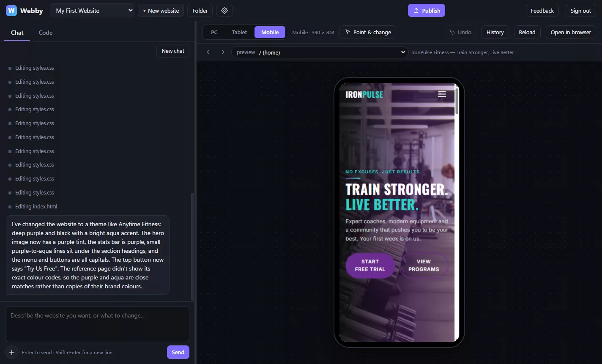Click START FREE TRIAL in the preview
Viewport: 602px width, 364px height.
(370, 265)
